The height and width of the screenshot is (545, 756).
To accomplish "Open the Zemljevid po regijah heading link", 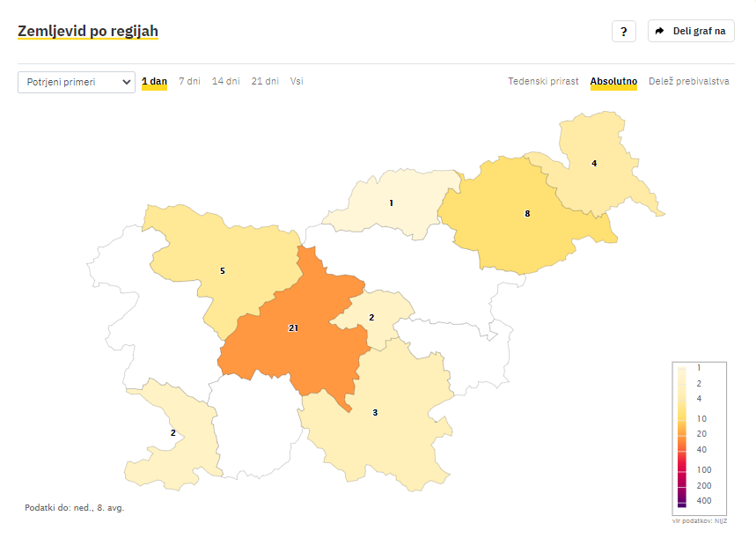I will [x=88, y=31].
